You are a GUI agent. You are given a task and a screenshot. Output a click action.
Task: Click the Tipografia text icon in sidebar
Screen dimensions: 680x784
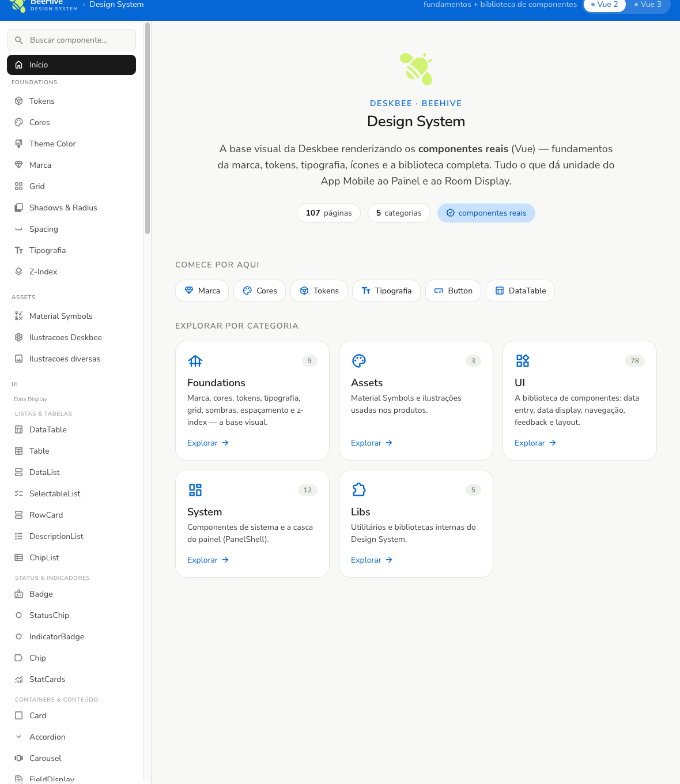pos(18,250)
